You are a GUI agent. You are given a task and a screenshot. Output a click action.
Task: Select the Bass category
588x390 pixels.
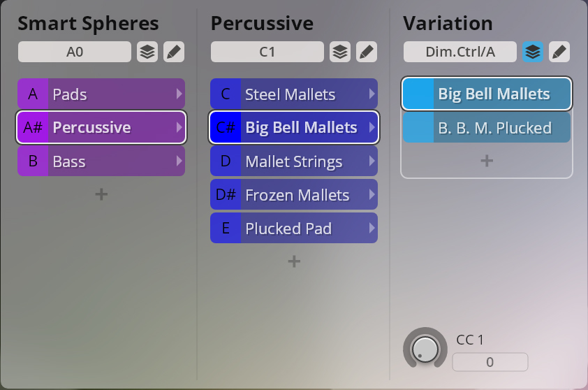(101, 161)
